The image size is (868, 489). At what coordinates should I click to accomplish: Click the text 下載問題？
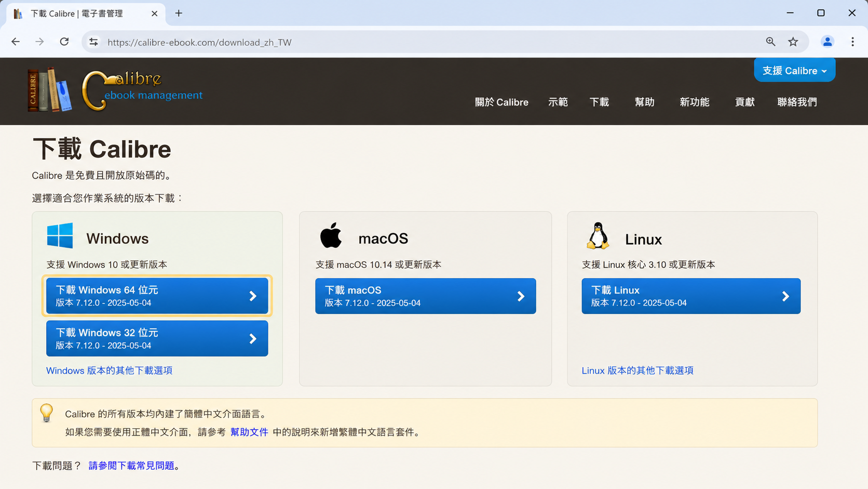[57, 466]
